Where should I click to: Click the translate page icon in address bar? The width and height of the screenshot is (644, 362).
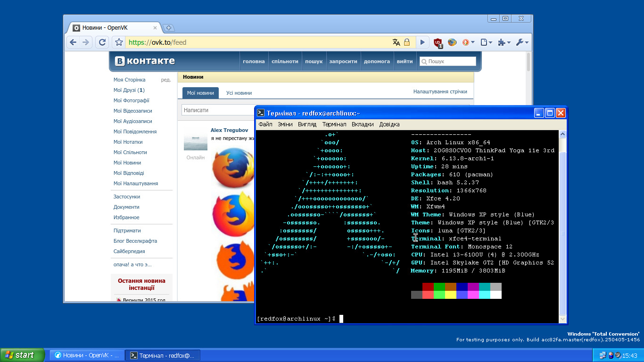pos(396,42)
